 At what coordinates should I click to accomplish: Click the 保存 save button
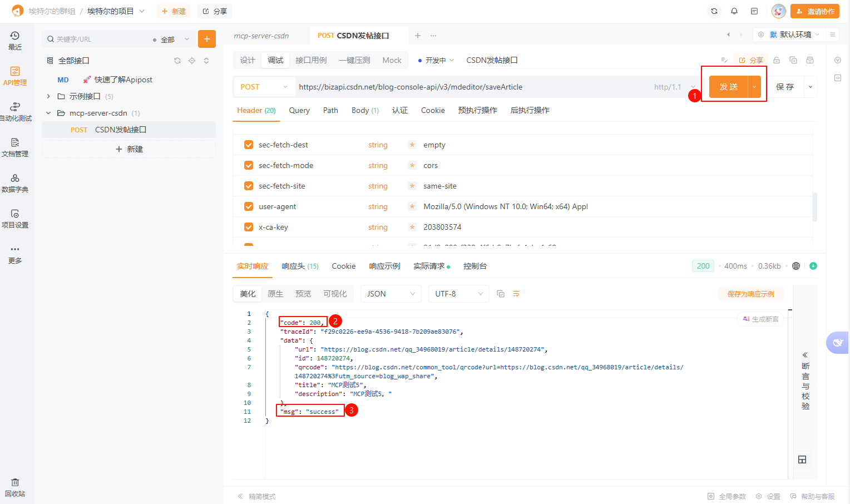click(785, 87)
